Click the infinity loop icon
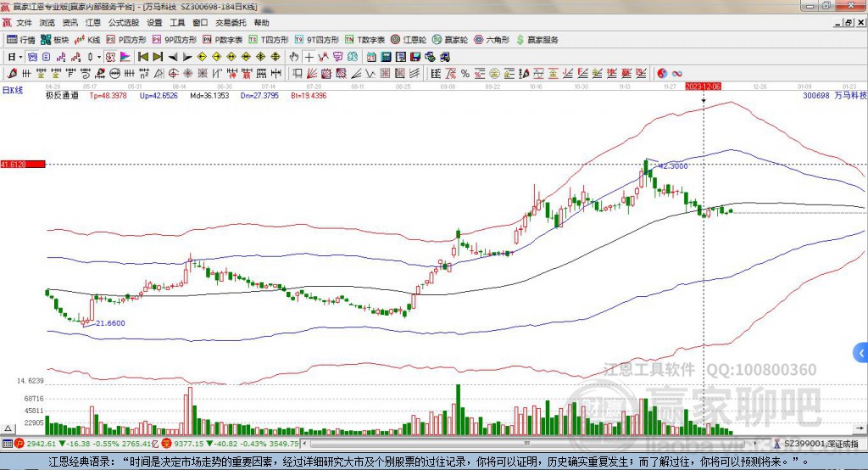Screen dimensions: 868x470 pyautogui.click(x=677, y=73)
